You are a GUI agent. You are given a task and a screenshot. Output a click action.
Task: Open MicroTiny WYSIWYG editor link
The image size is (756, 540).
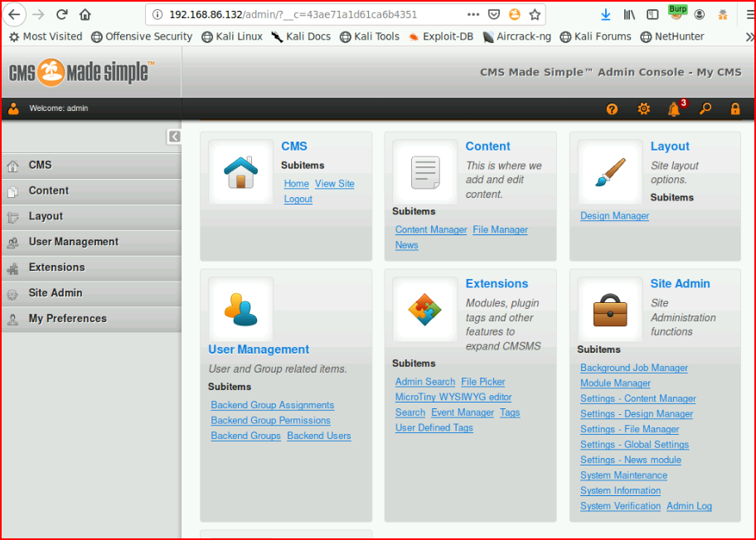tap(453, 397)
